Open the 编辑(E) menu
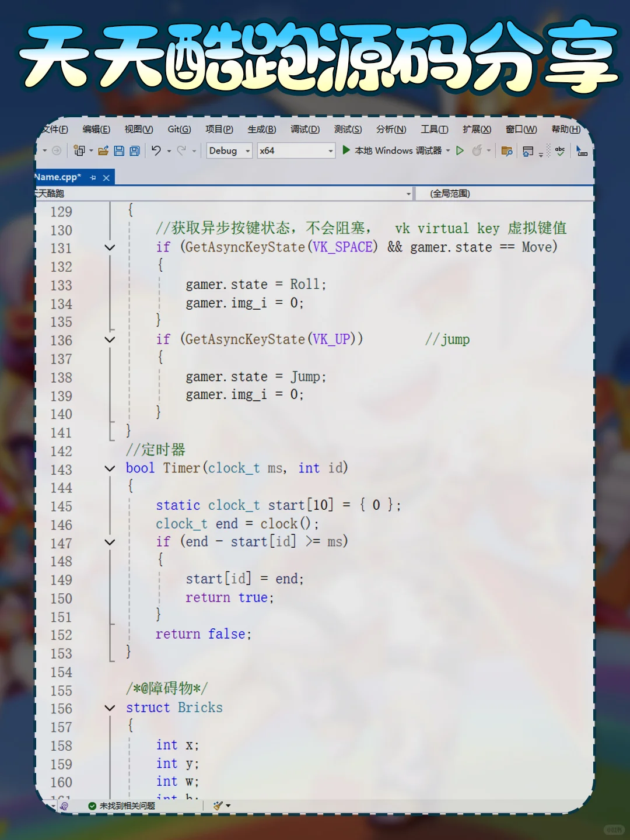Image resolution: width=630 pixels, height=840 pixels. click(96, 129)
